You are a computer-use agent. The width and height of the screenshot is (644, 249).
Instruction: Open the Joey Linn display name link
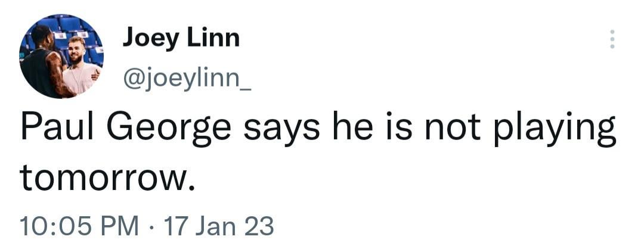181,39
